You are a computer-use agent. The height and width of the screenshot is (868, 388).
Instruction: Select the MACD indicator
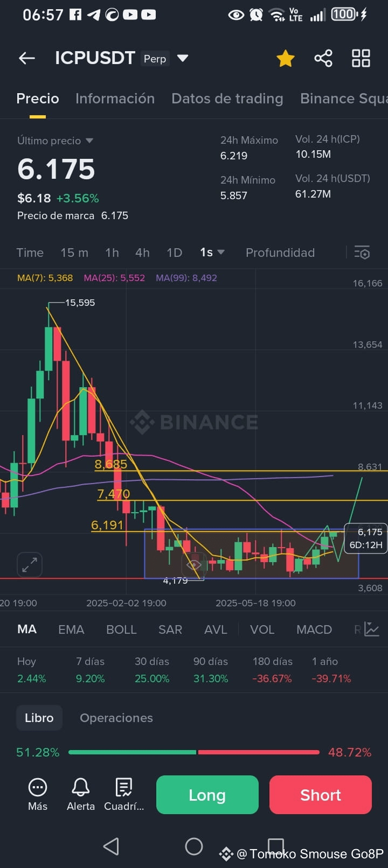[314, 629]
